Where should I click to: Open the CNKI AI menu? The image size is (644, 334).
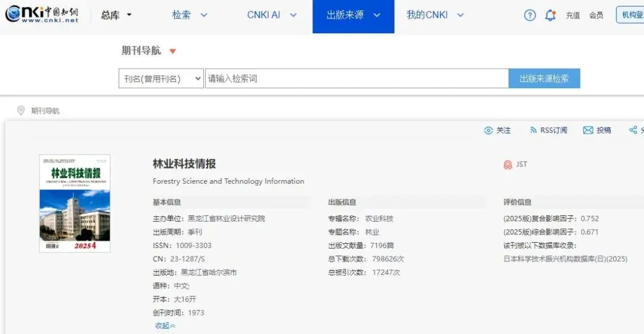264,15
